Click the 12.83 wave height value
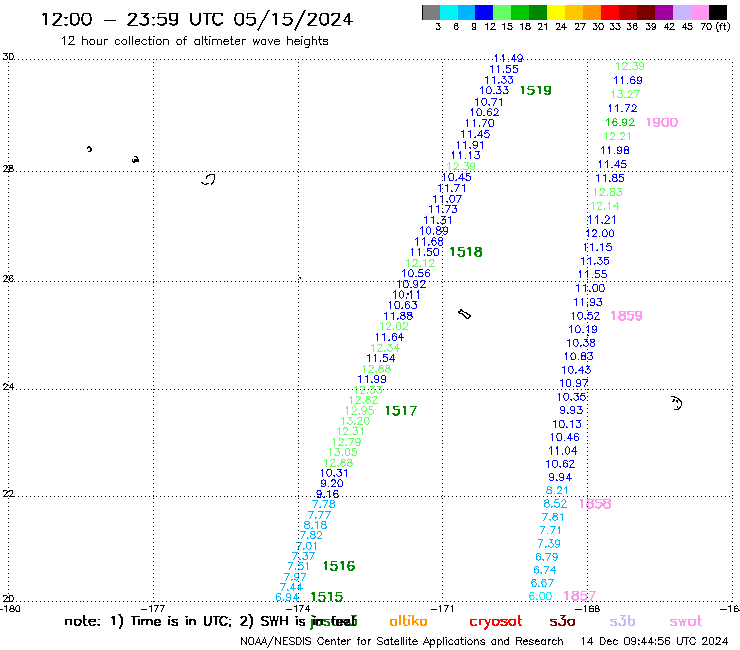This screenshot has height=650, width=740. [x=607, y=192]
